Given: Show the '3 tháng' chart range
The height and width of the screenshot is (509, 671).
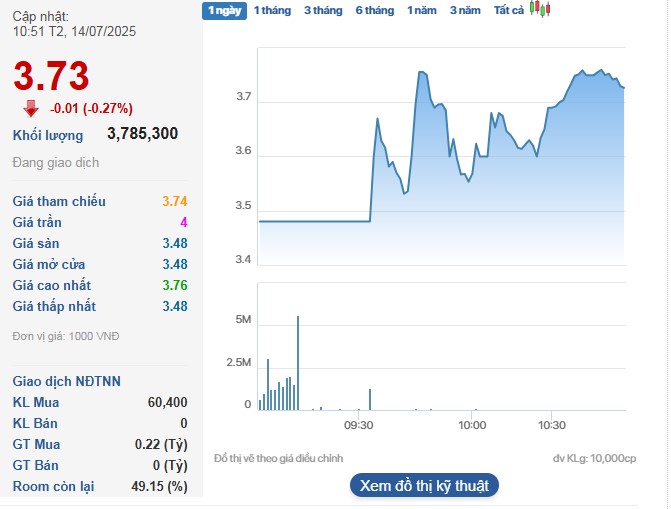Looking at the screenshot, I should 322,10.
